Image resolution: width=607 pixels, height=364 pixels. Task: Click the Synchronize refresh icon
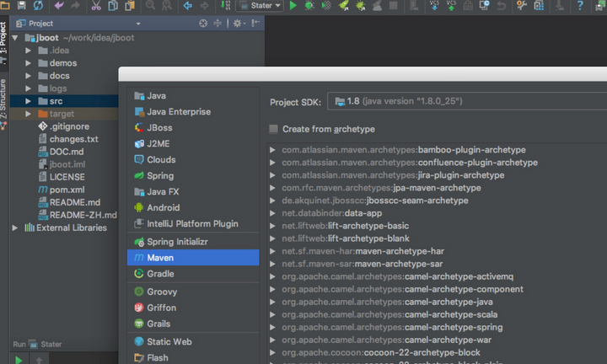pos(38,5)
